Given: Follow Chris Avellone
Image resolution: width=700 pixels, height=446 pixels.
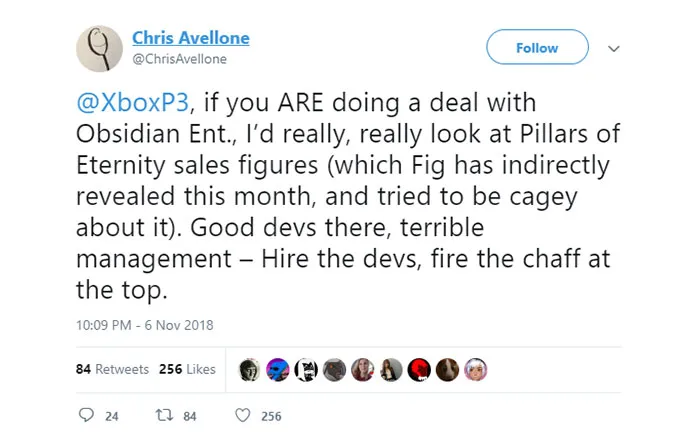Looking at the screenshot, I should click(536, 48).
